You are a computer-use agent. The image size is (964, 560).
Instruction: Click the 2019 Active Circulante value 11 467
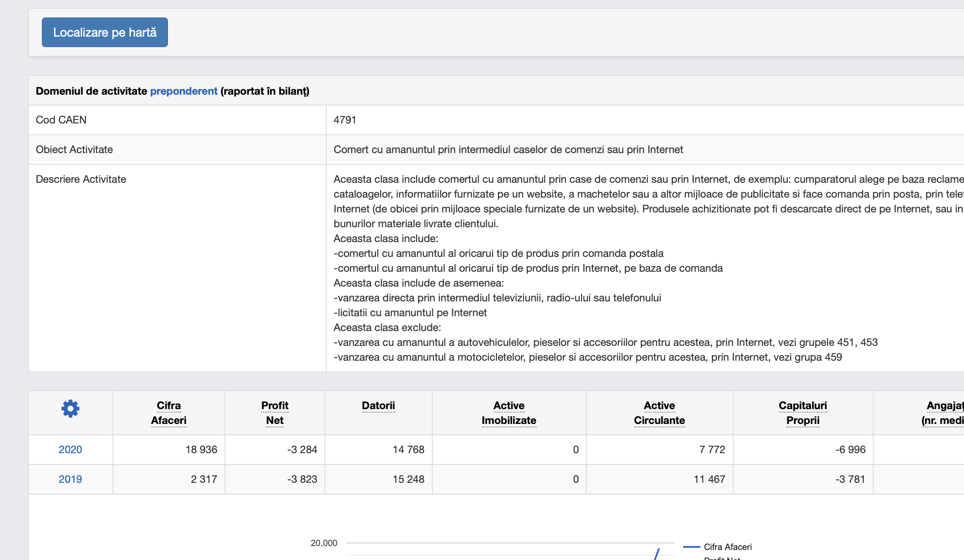[709, 479]
